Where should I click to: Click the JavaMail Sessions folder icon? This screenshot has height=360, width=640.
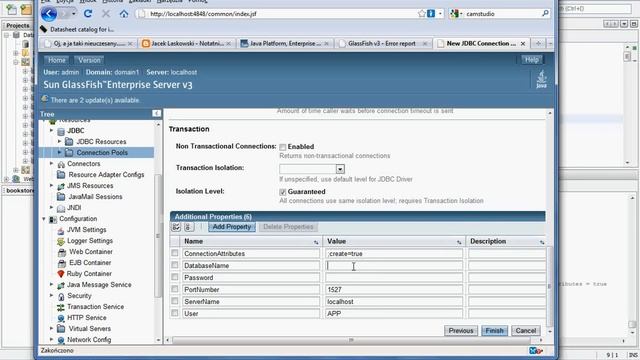61,197
